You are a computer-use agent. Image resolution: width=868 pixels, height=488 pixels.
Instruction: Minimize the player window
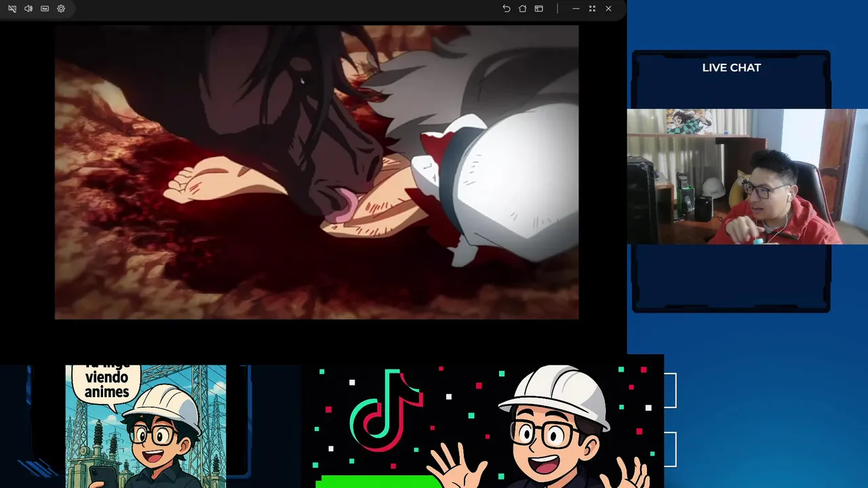click(576, 9)
